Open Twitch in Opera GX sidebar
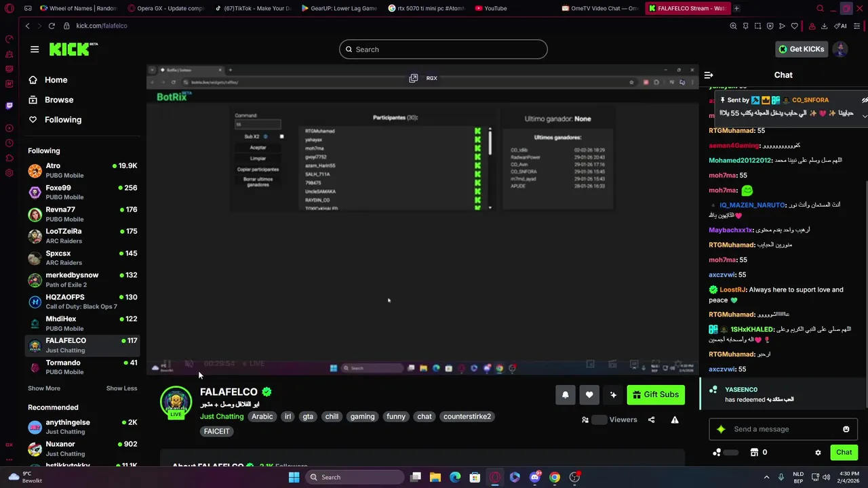 pyautogui.click(x=9, y=106)
